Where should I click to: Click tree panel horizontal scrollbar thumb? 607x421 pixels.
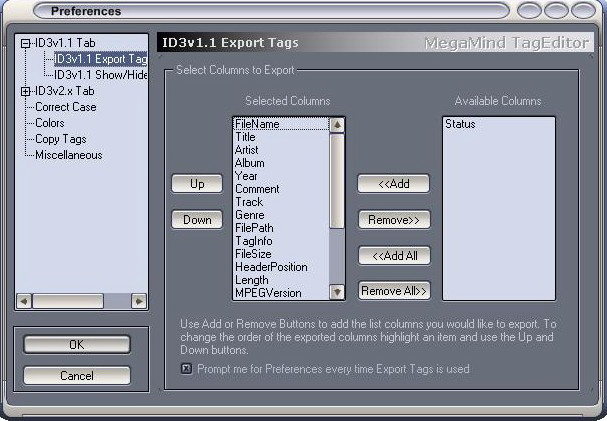tap(68, 301)
